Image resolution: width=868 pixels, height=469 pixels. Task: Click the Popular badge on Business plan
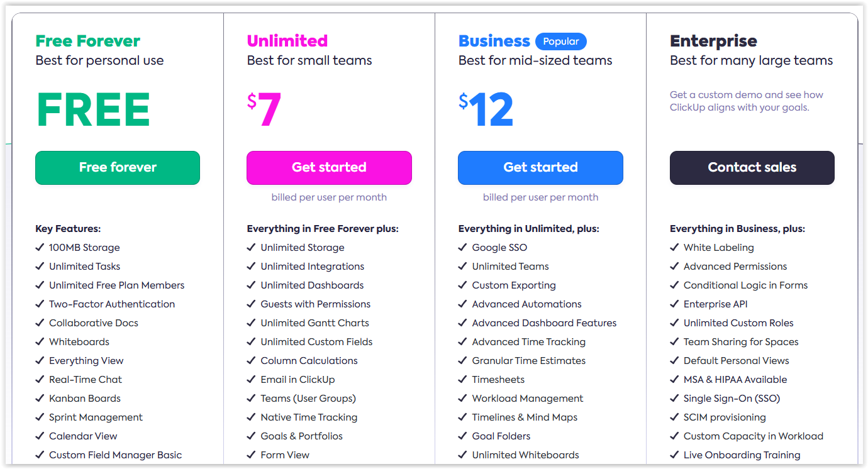561,41
